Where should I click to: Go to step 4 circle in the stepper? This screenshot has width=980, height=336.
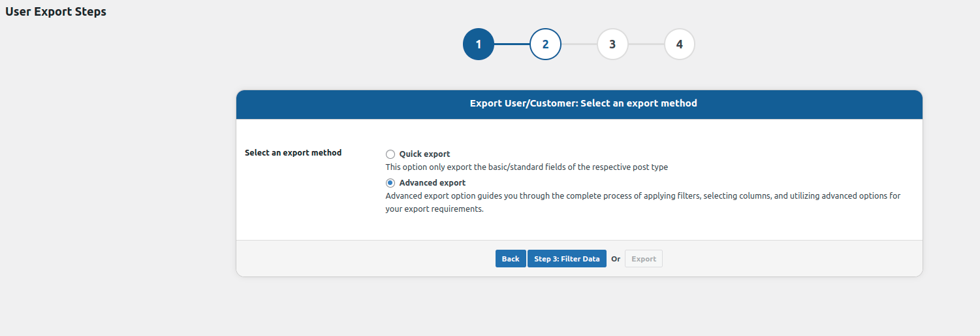(x=680, y=44)
